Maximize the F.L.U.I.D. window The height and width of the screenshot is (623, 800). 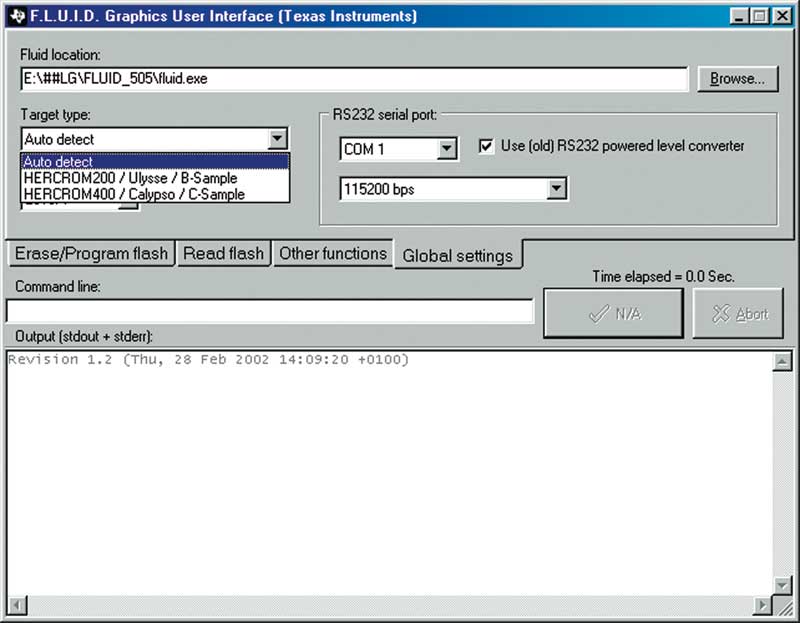pyautogui.click(x=759, y=16)
